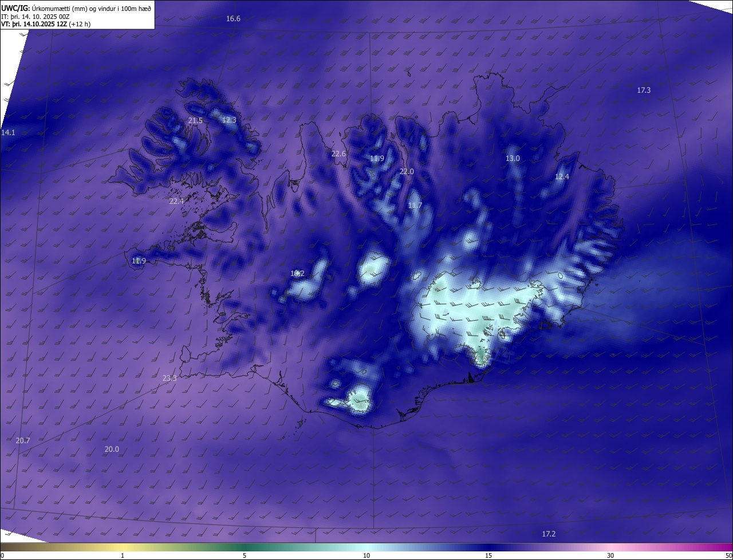Click the 22.0 value label
The width and height of the screenshot is (733, 560).
coord(407,172)
